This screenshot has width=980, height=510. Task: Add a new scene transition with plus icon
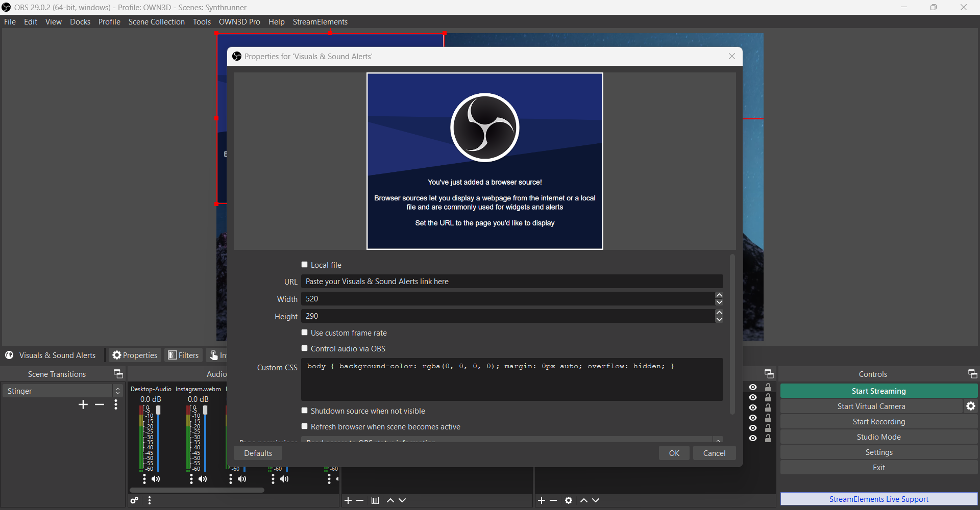tap(83, 404)
